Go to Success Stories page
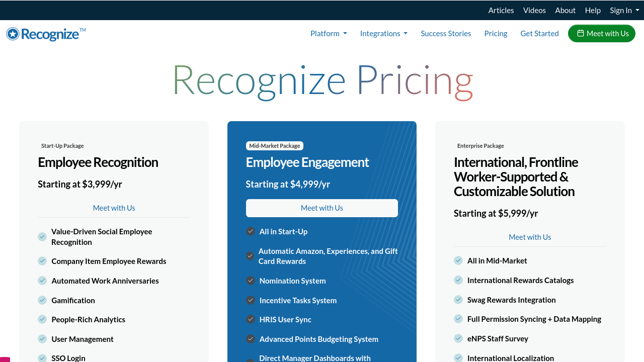Viewport: 644px width, 362px height. click(x=446, y=34)
